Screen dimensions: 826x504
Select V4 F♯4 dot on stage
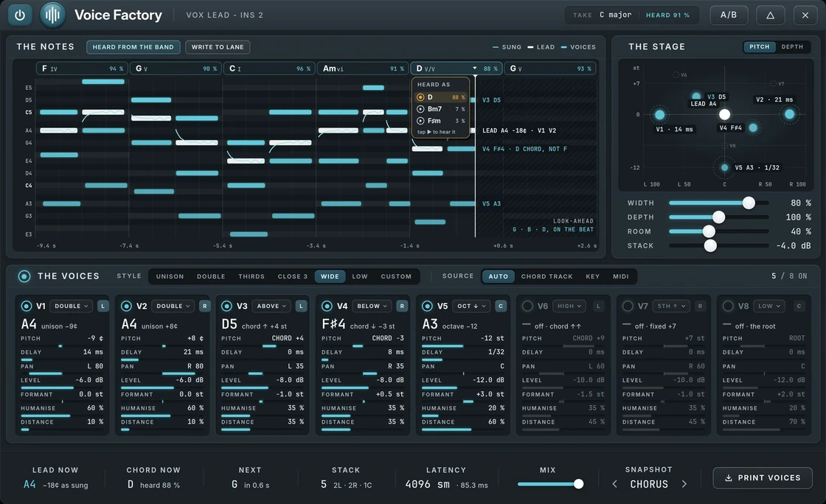pos(753,127)
